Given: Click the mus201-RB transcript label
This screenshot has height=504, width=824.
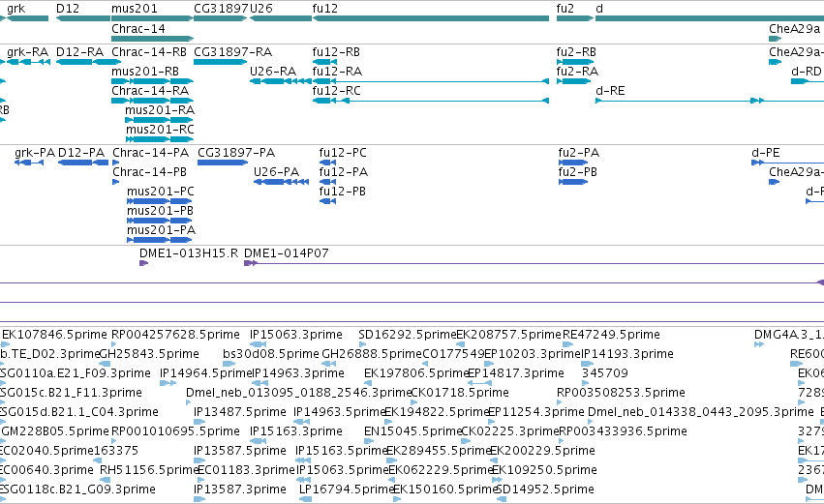Looking at the screenshot, I should coord(145,72).
